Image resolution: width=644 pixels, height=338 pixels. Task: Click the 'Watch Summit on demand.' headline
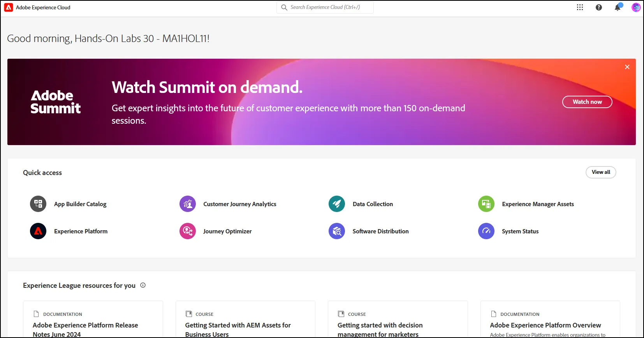pyautogui.click(x=207, y=87)
